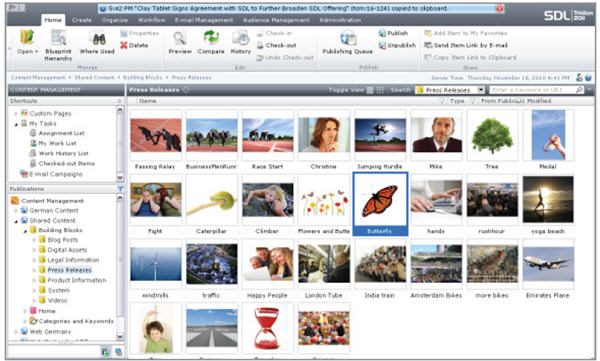Open the Blueprint Hierarchy tool
The image size is (600, 361).
pyautogui.click(x=58, y=46)
